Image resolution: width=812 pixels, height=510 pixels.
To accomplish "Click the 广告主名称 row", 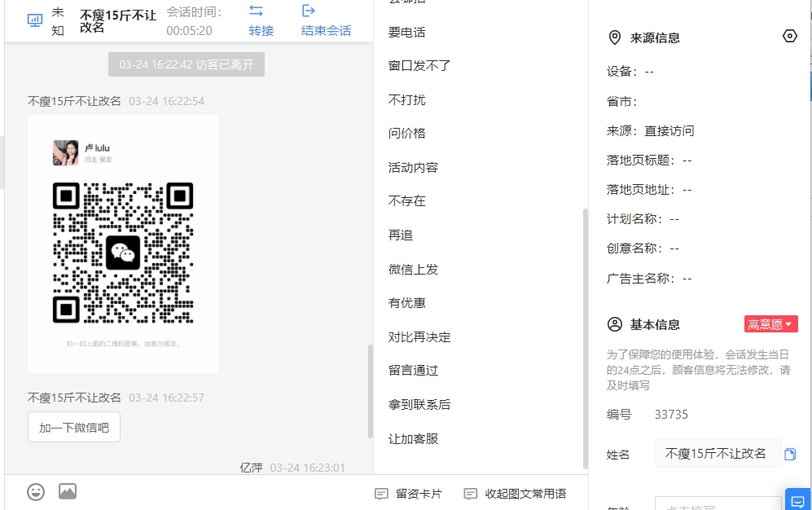I will pyautogui.click(x=649, y=279).
